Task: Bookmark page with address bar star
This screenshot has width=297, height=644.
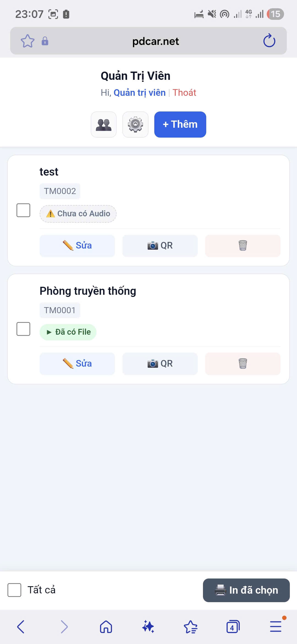Action: 28,41
